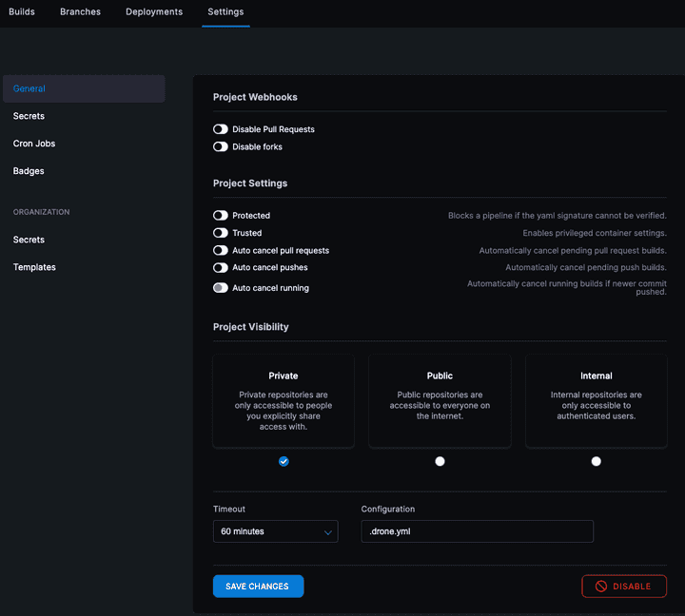Click the Save Changes button
The height and width of the screenshot is (616, 685).
(258, 587)
